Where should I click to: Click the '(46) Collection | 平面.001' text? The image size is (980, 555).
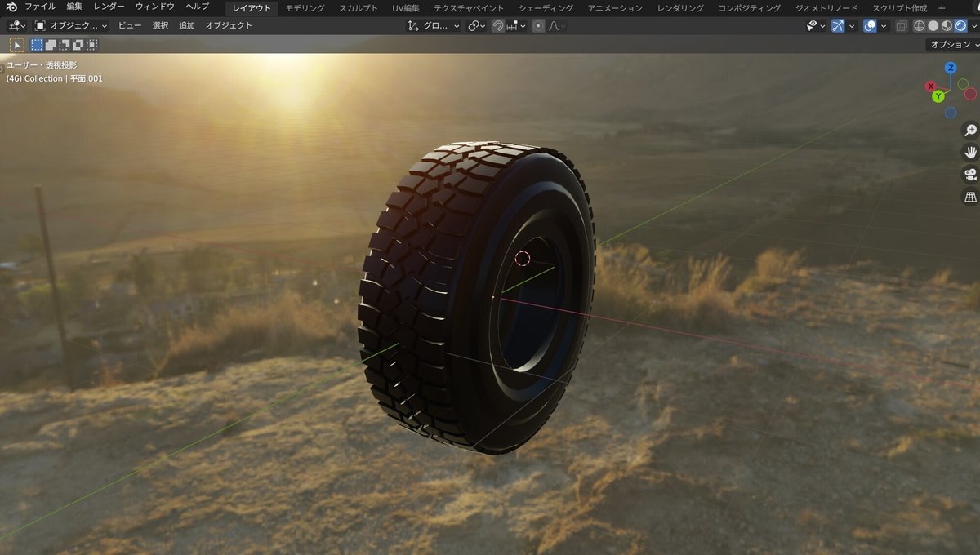pyautogui.click(x=55, y=78)
